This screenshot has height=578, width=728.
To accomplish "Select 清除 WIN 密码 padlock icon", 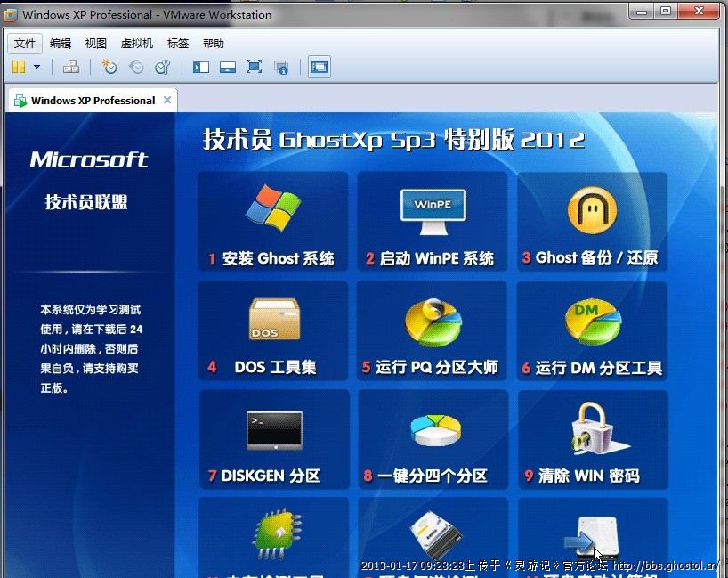I will click(x=592, y=428).
